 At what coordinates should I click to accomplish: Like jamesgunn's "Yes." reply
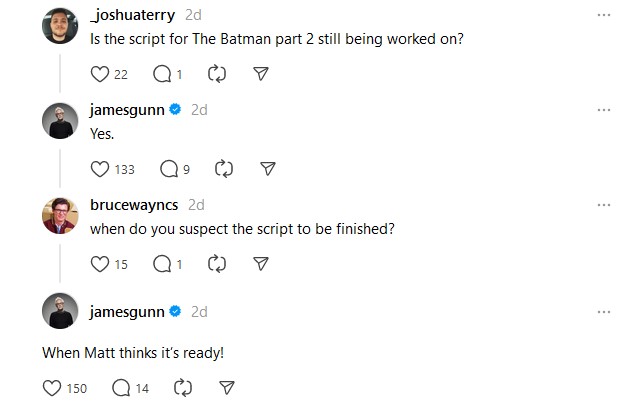99,168
